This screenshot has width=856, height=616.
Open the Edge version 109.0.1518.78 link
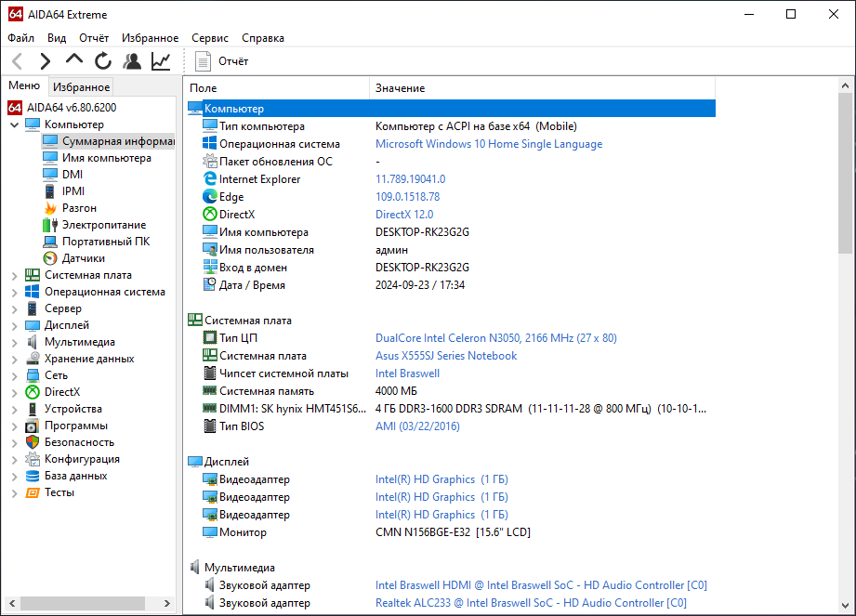(407, 197)
